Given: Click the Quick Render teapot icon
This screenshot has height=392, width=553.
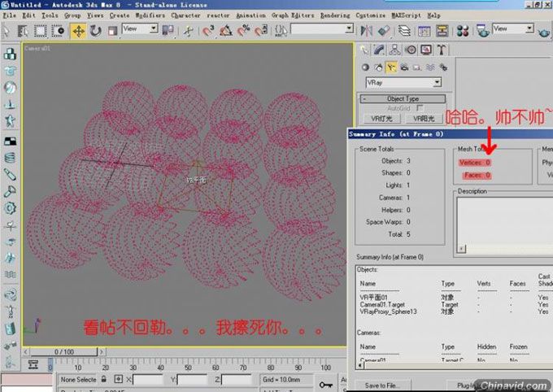Looking at the screenshot, I should pos(545,32).
